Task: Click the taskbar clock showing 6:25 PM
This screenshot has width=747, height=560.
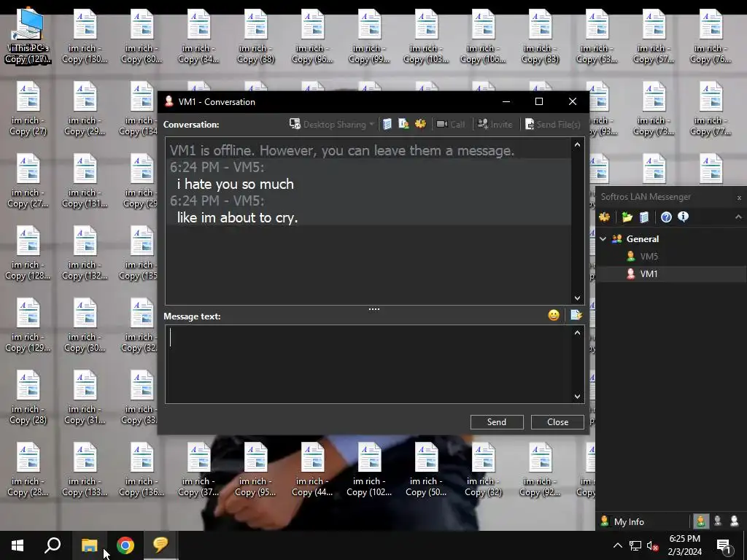Action: pyautogui.click(x=684, y=545)
